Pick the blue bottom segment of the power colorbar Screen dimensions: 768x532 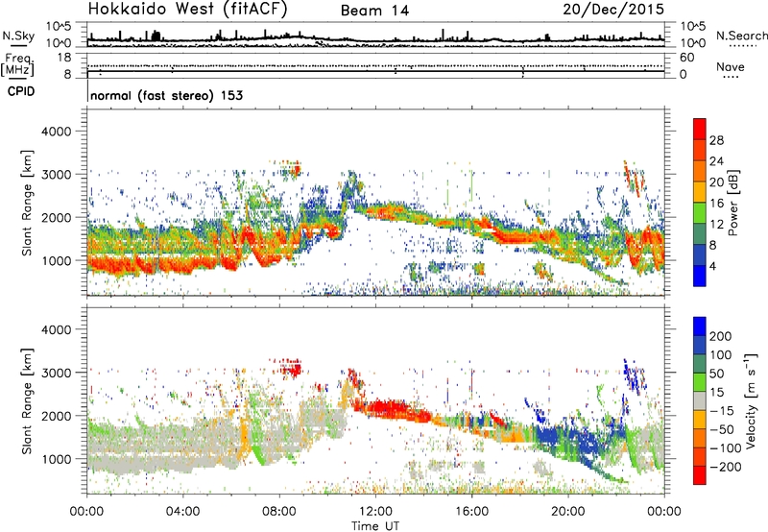(x=700, y=276)
